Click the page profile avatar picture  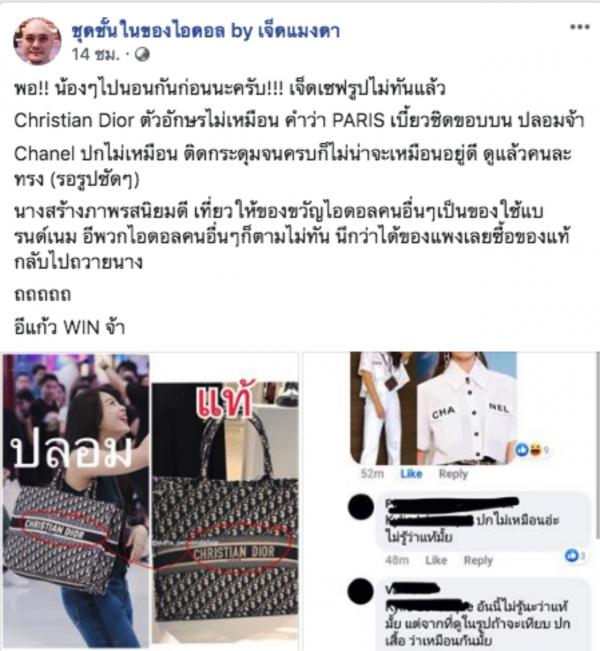pyautogui.click(x=37, y=41)
